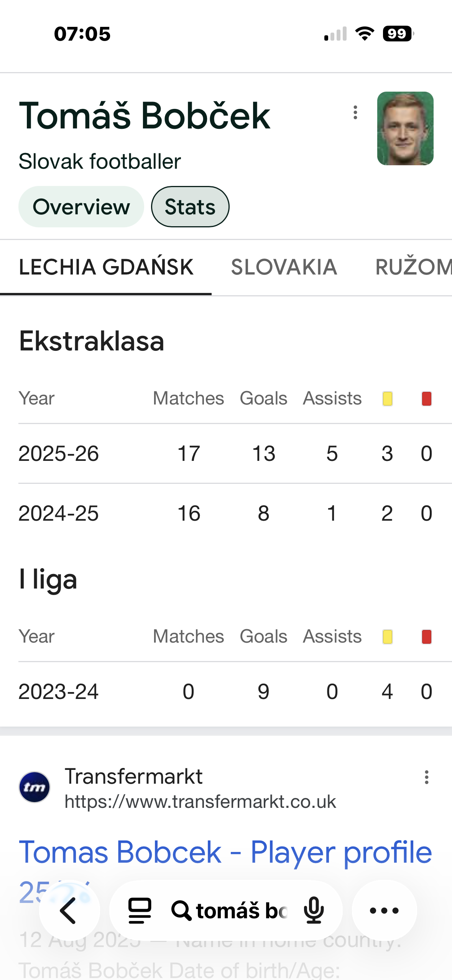Screen dimensions: 452x980
Task: Tap the back arrow in the bottom bar
Action: [x=68, y=911]
